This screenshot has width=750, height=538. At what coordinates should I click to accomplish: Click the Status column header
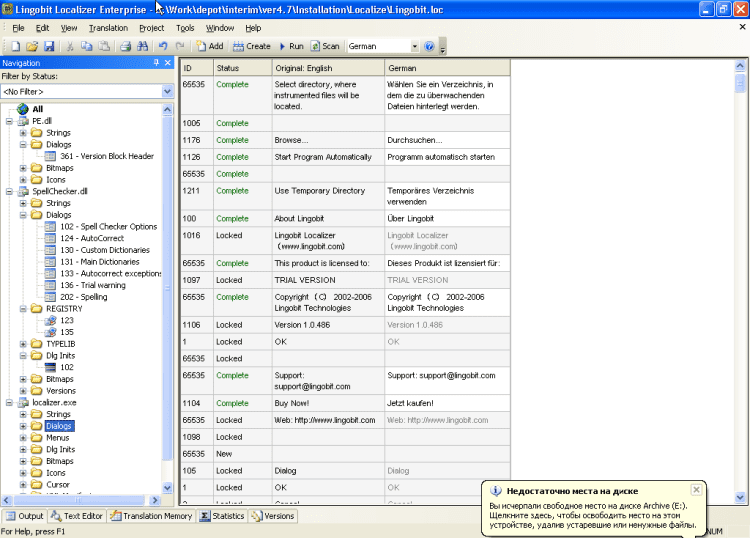(x=243, y=68)
